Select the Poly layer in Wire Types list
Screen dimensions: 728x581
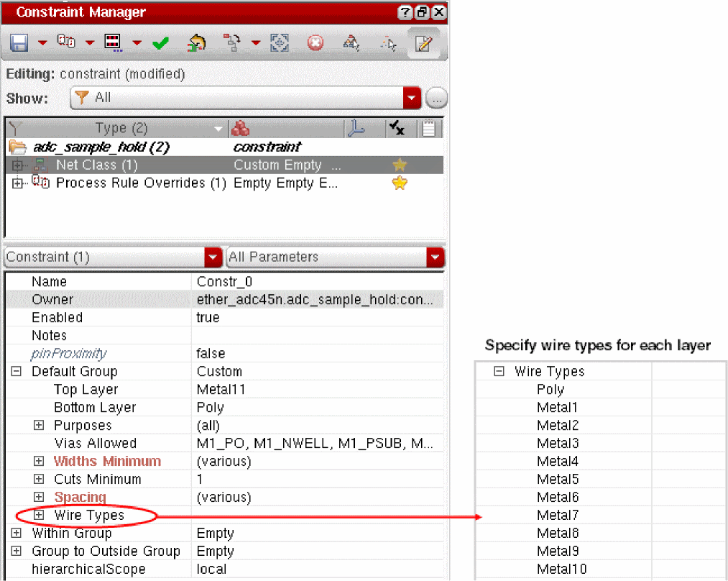(x=550, y=389)
